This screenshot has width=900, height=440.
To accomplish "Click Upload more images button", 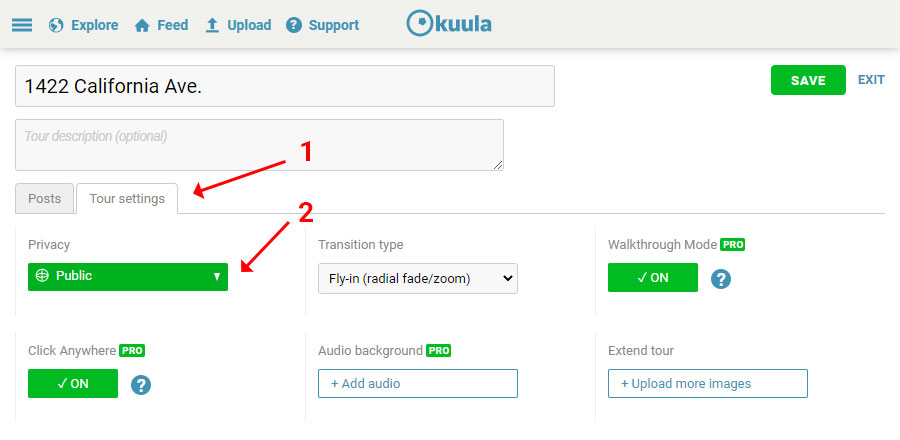I will click(x=708, y=384).
